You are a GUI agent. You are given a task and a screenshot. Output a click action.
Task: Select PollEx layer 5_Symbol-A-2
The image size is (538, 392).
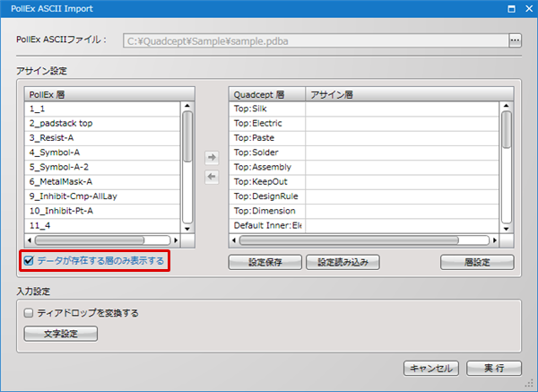(102, 167)
